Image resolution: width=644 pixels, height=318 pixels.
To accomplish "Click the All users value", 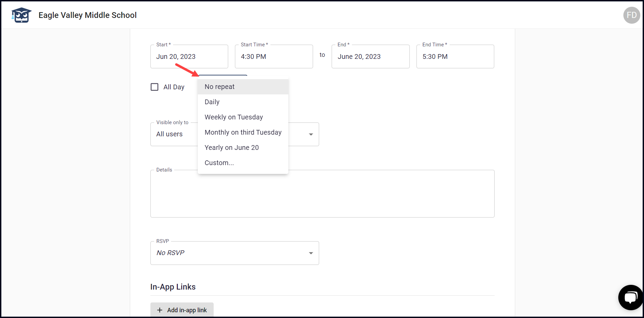I will (169, 134).
